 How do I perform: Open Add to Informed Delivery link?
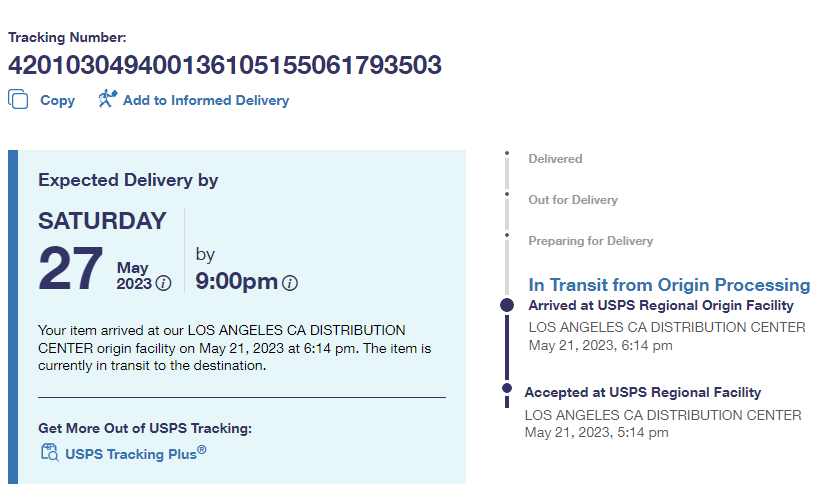205,100
